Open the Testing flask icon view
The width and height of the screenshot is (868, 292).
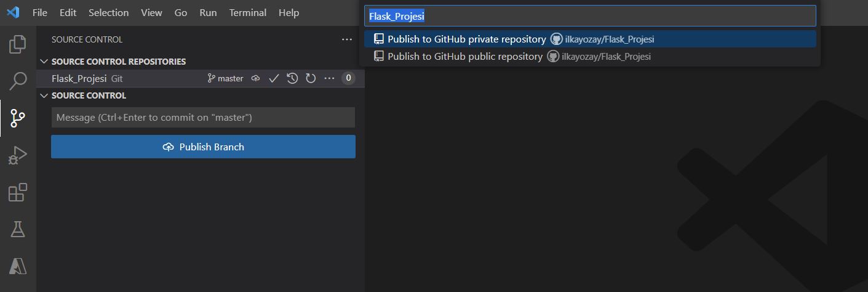click(18, 229)
